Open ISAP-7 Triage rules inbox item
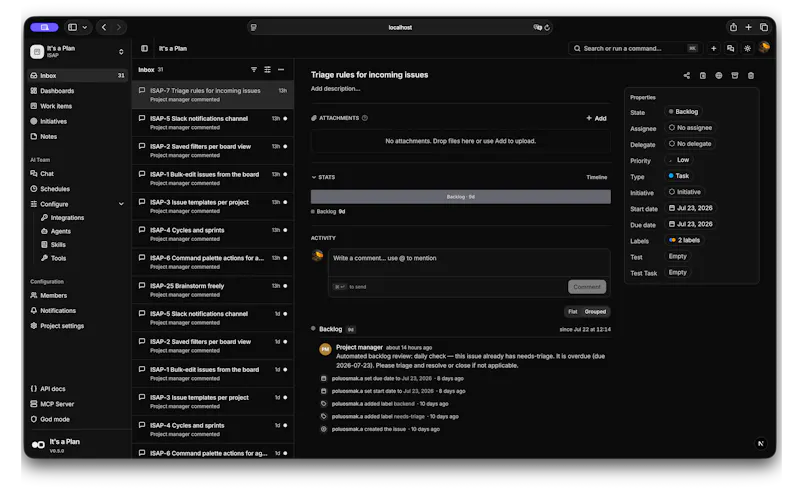Viewport: 800px width, 490px height. coord(213,94)
